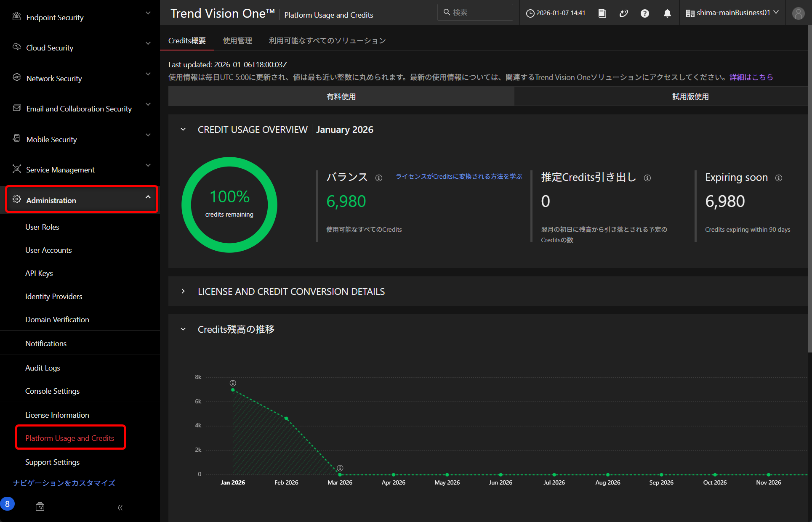The height and width of the screenshot is (522, 812).
Task: Open the help question mark icon
Action: (644, 13)
